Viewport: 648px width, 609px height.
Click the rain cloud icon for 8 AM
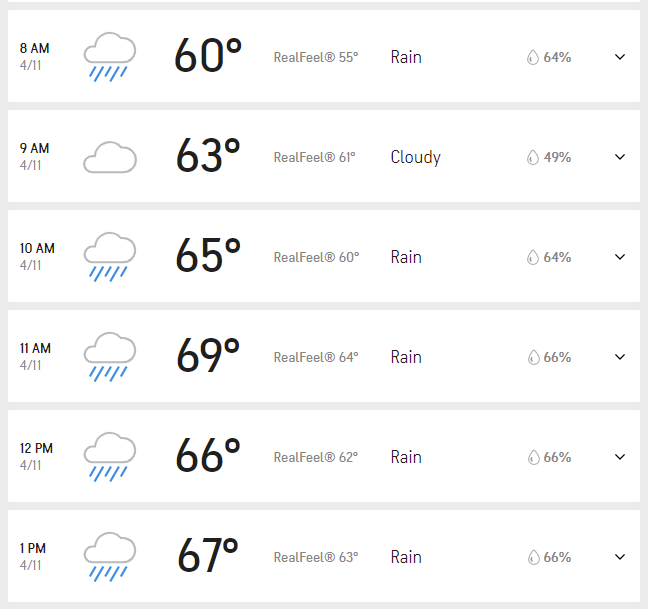tap(110, 57)
